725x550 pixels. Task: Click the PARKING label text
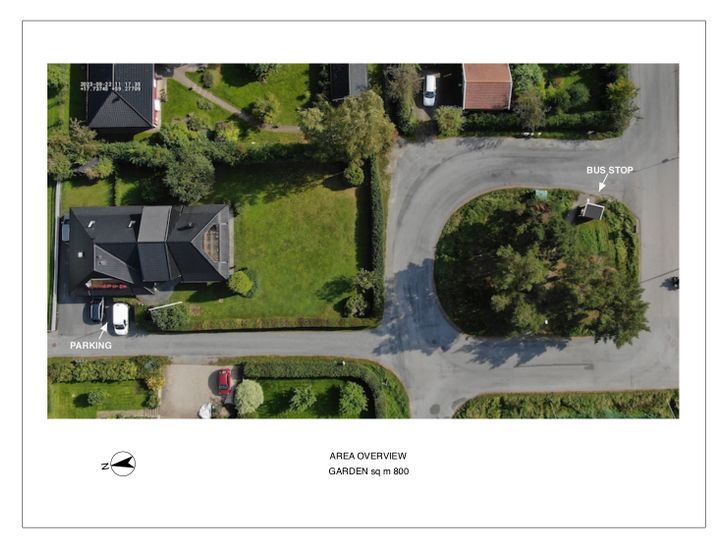pos(91,345)
